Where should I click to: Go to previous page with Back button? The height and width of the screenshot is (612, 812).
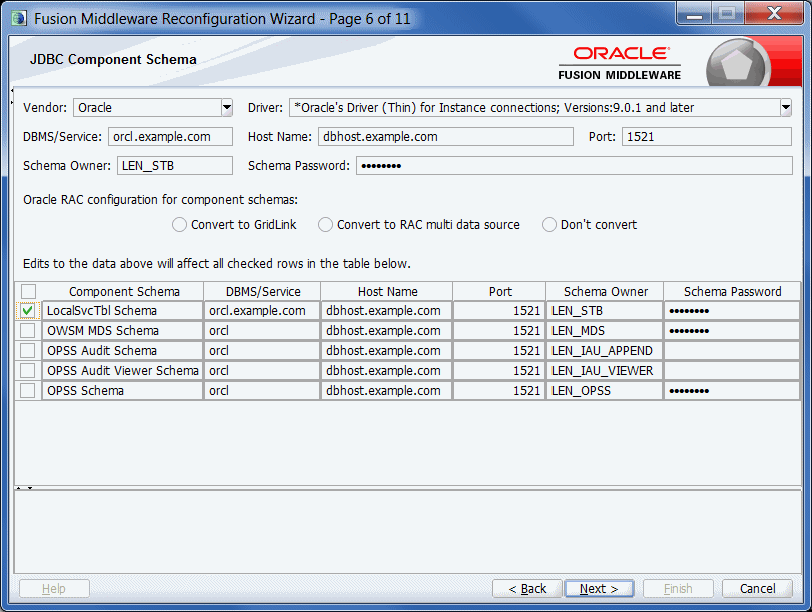[527, 589]
